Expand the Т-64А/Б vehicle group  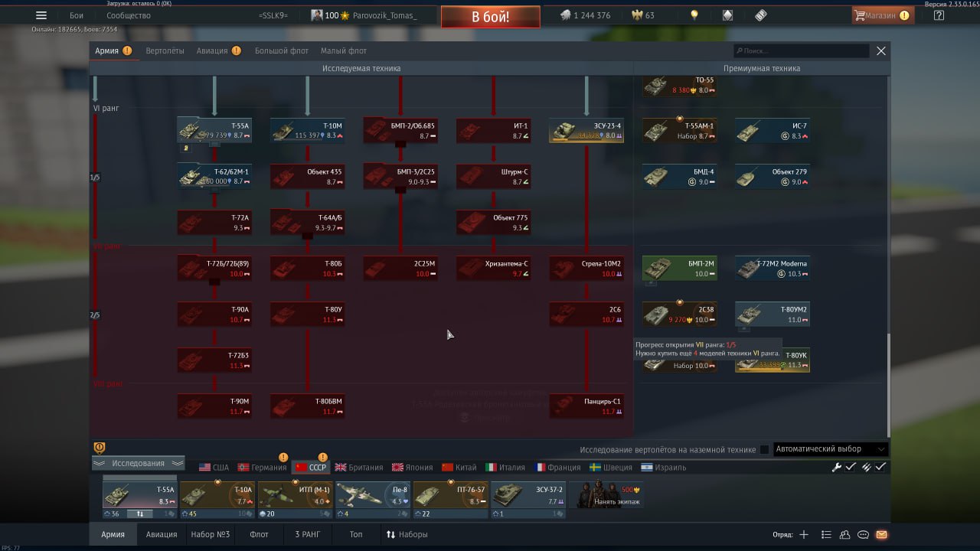pyautogui.click(x=308, y=236)
